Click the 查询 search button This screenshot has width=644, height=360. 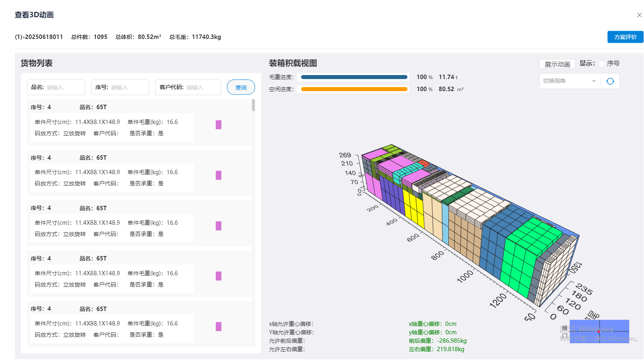[x=241, y=87]
